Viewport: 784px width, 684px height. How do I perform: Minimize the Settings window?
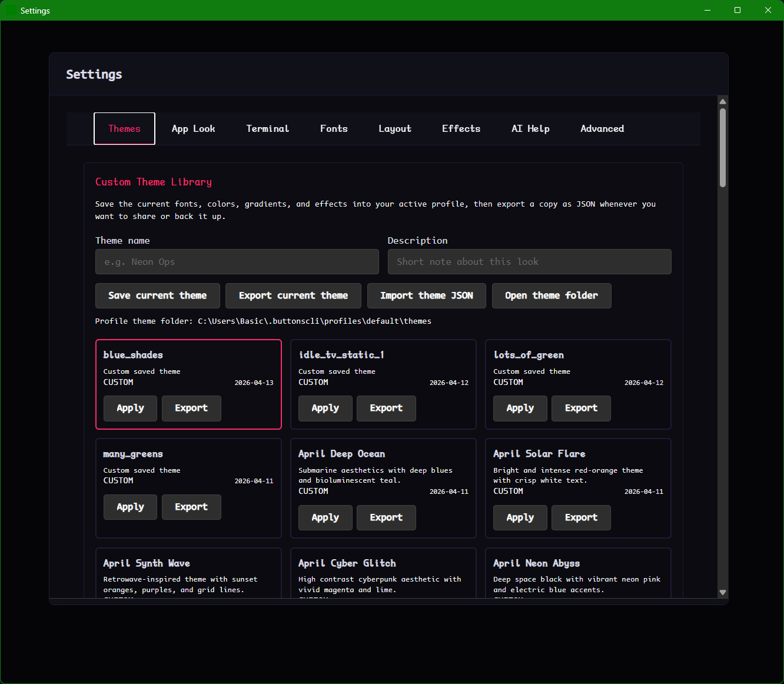[x=707, y=10]
